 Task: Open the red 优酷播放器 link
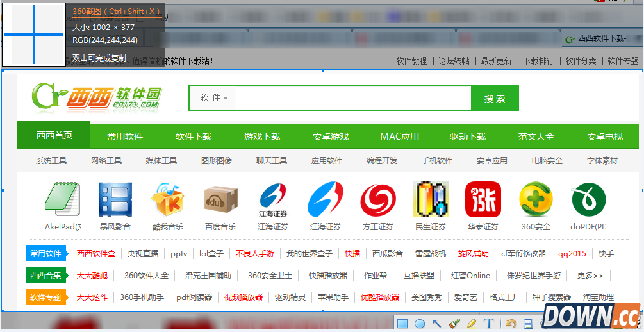(x=380, y=297)
